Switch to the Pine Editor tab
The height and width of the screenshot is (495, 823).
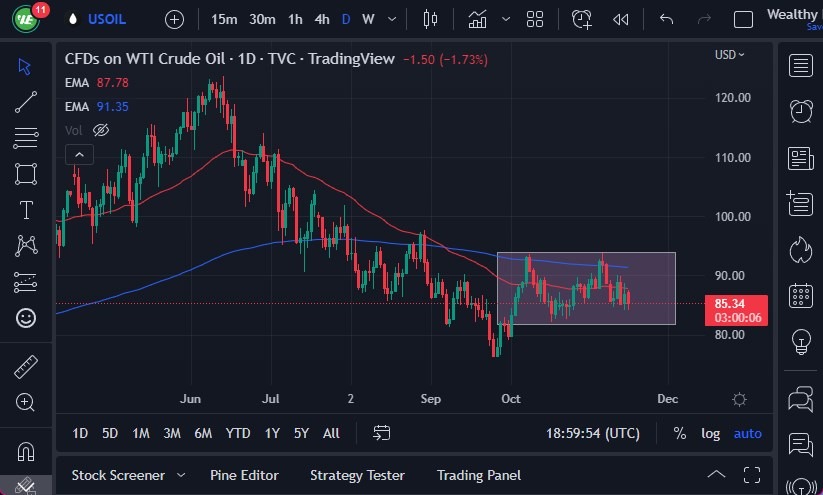point(244,475)
